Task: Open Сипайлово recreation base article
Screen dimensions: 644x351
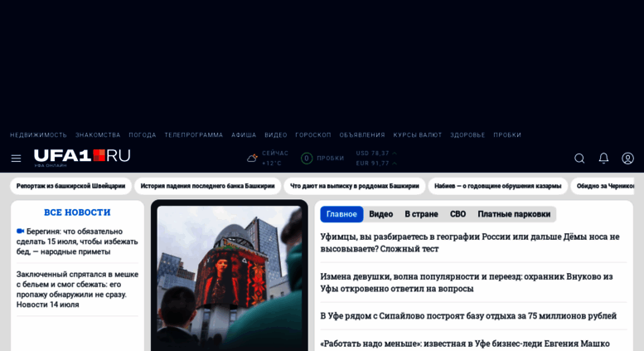Action: coord(468,316)
